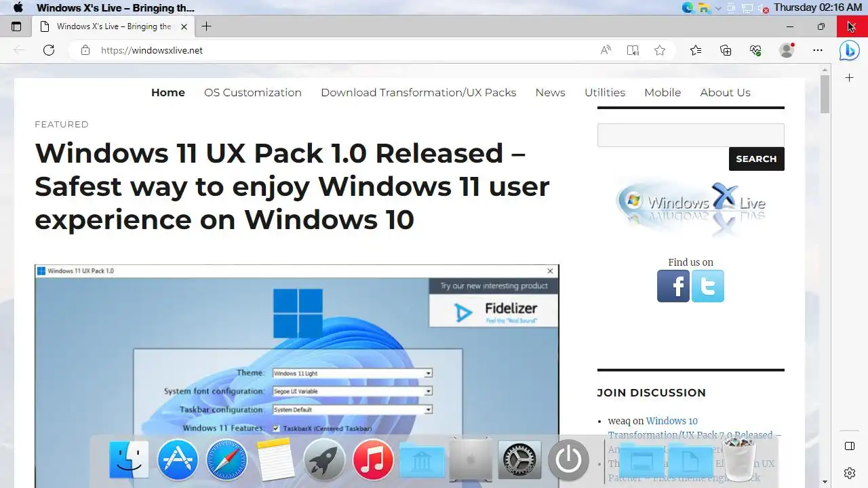Close the Windows X's Live tab
The image size is (868, 488).
pos(184,26)
